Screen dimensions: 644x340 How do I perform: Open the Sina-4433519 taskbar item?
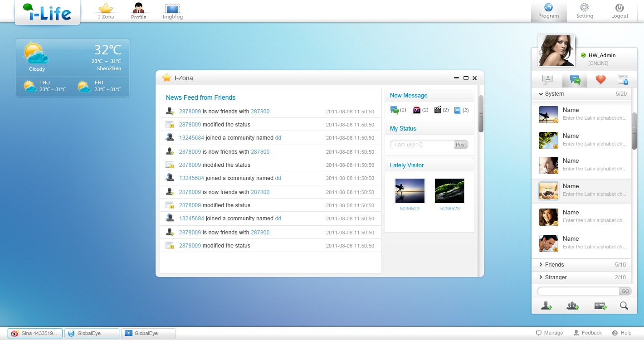35,333
